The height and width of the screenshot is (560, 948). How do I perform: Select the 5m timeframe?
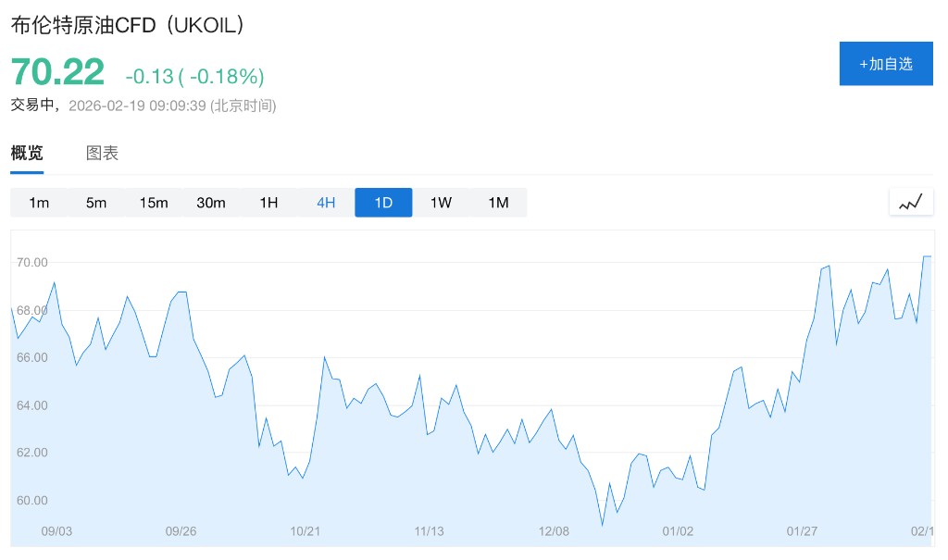(x=96, y=203)
